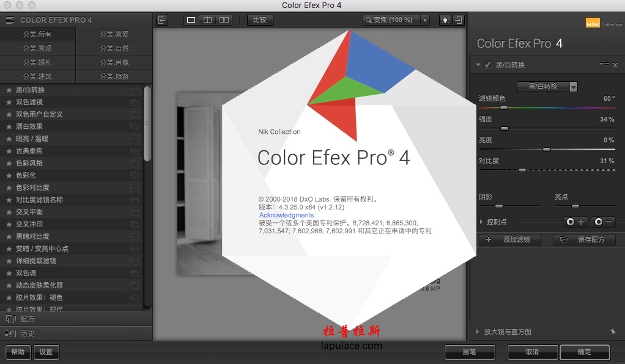Hide the right settings panel
The image size is (625, 364).
(459, 20)
